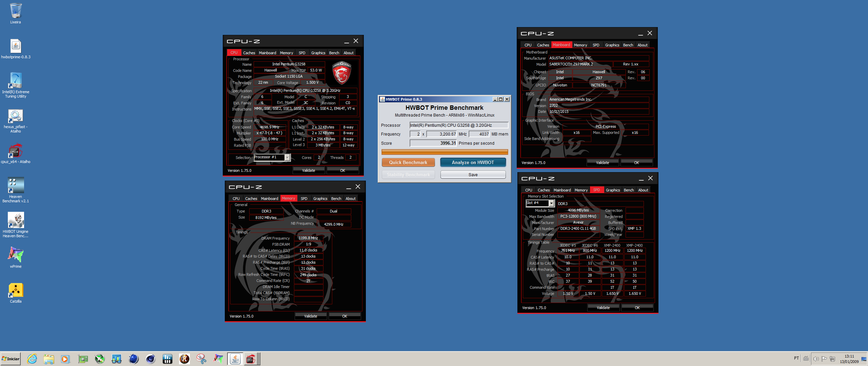Select part number DDR3-2400 CL11 4GB
The image size is (868, 366).
point(578,229)
